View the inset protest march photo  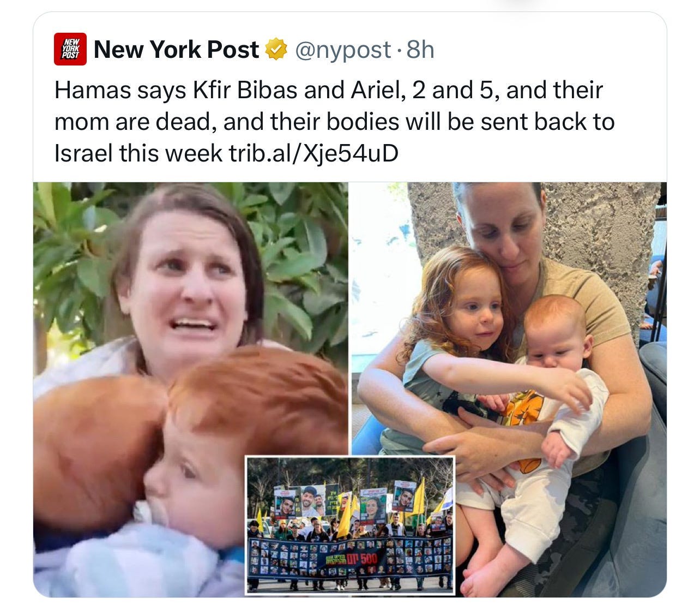click(349, 525)
